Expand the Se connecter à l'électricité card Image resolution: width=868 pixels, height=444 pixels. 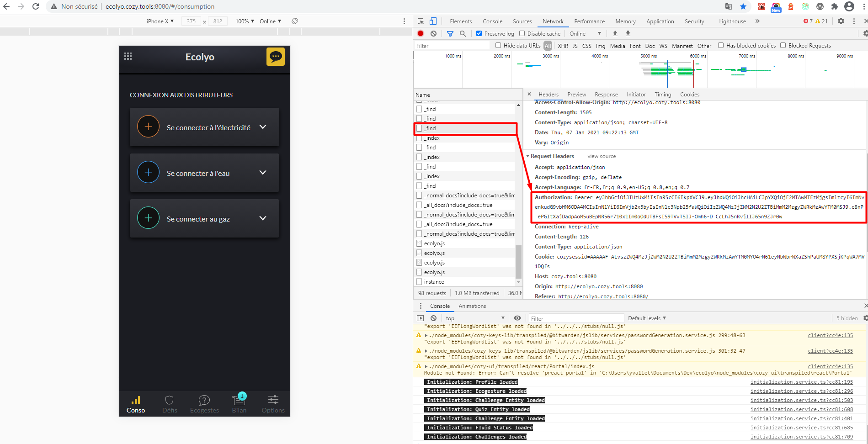tap(263, 127)
